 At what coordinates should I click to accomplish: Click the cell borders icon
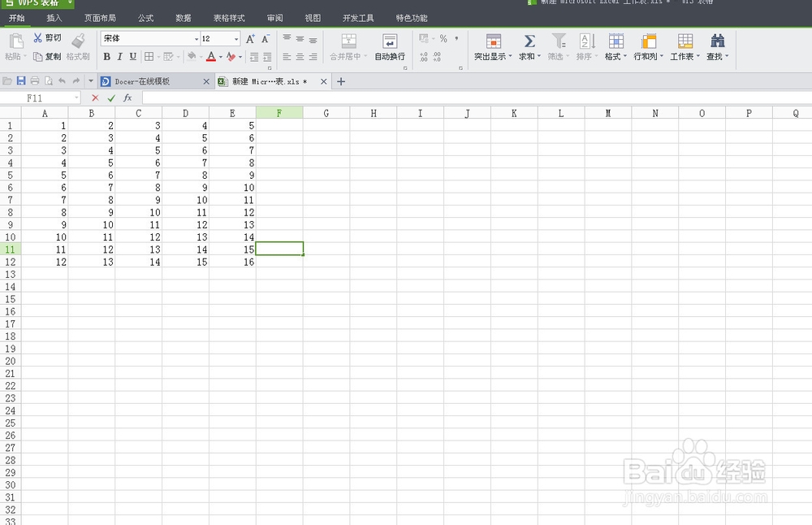[x=149, y=57]
